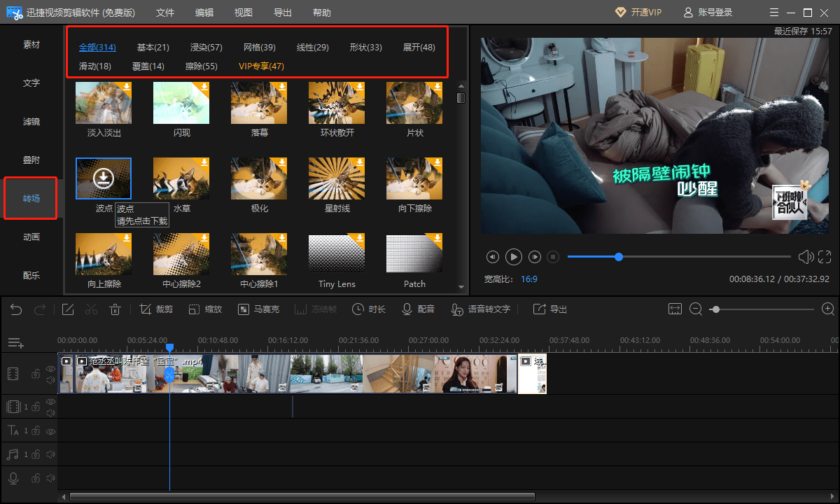Open the 视图 menu
This screenshot has height=504, width=840.
pos(244,13)
